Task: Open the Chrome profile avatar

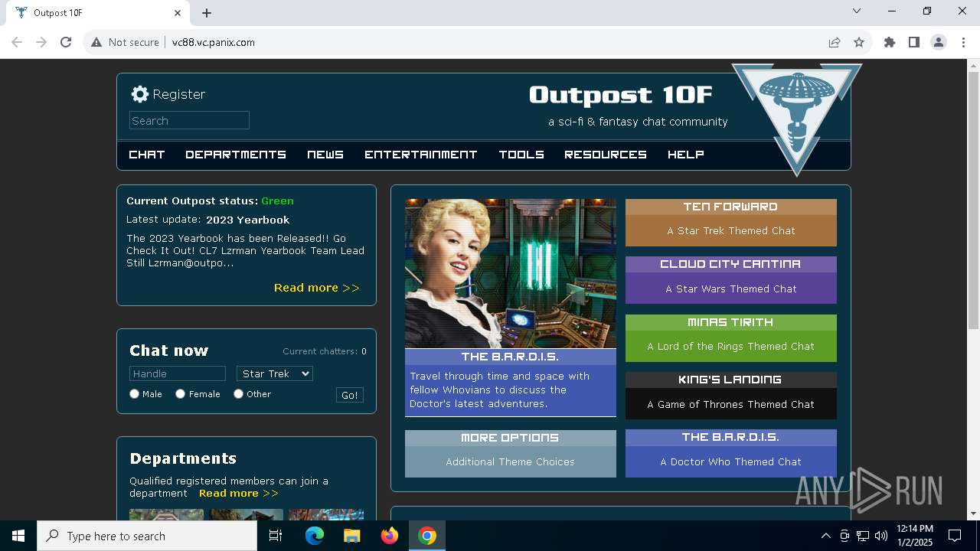Action: coord(939,42)
